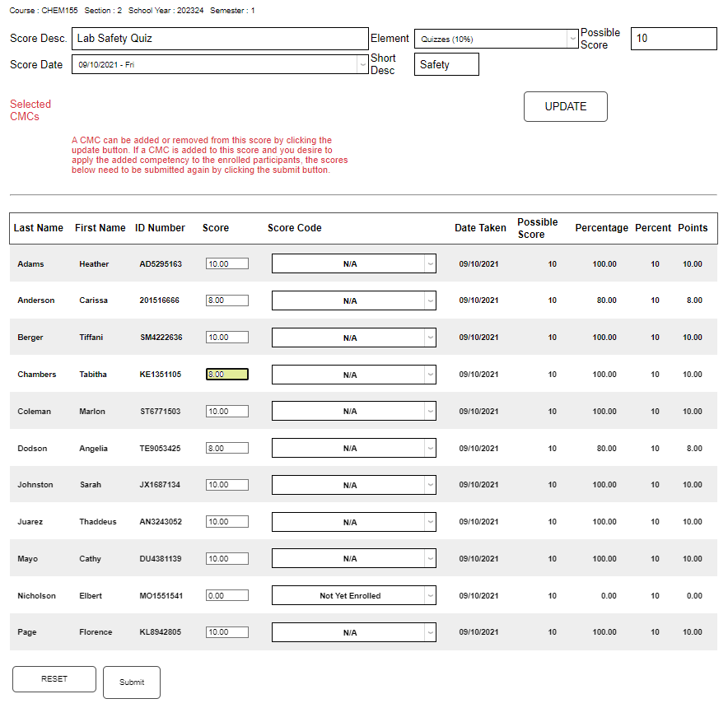Screen dimensions: 728x708
Task: Click the Submit button
Action: [131, 682]
